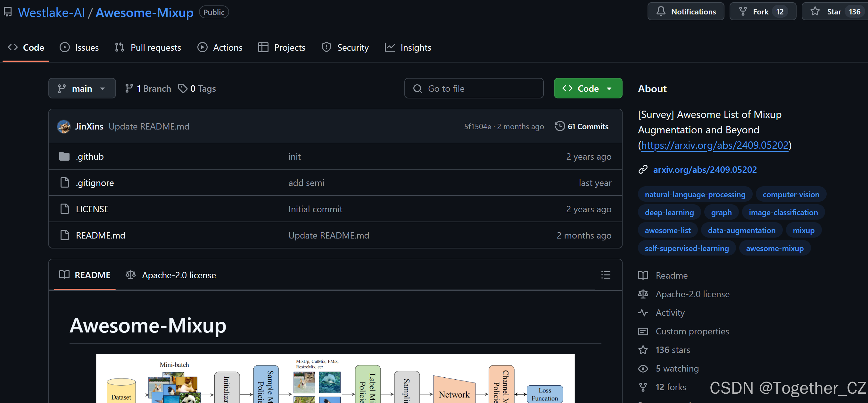The width and height of the screenshot is (868, 403).
Task: Open the README outline list icon
Action: coord(606,275)
